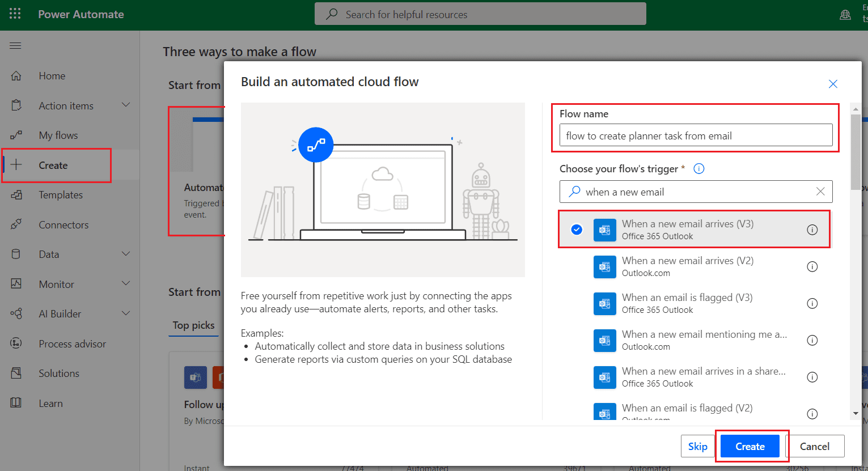
Task: Click the info icon beside 'When a new email arrives (V2)'
Action: point(812,266)
